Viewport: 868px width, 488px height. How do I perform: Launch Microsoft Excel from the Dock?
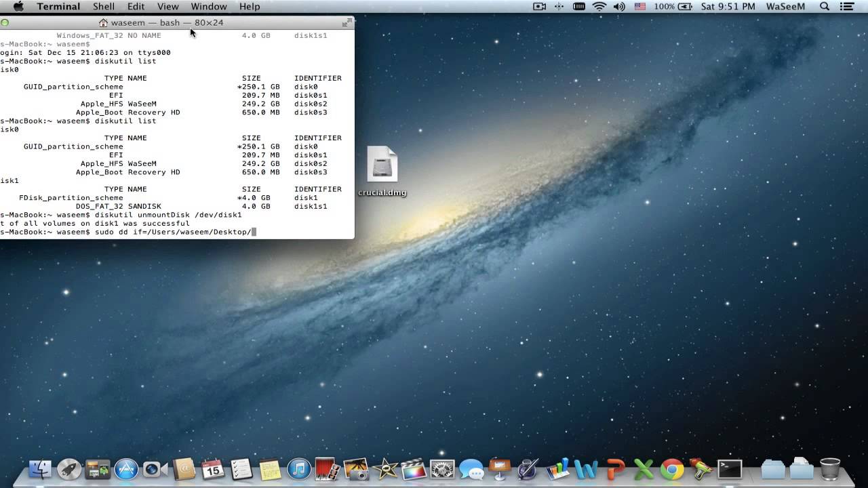coord(644,468)
